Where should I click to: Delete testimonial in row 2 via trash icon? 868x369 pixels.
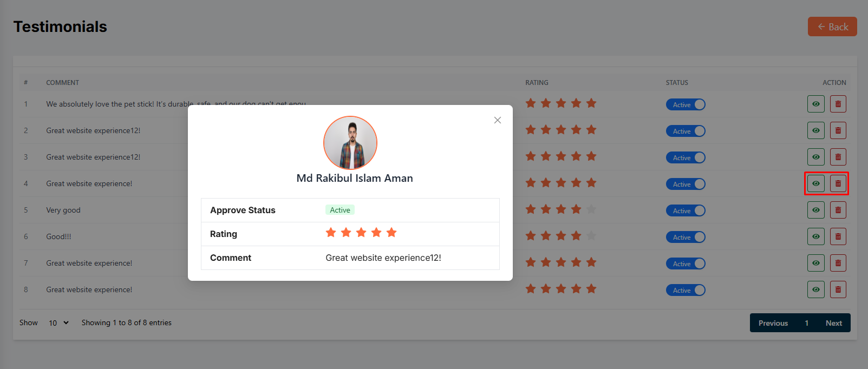pyautogui.click(x=838, y=130)
